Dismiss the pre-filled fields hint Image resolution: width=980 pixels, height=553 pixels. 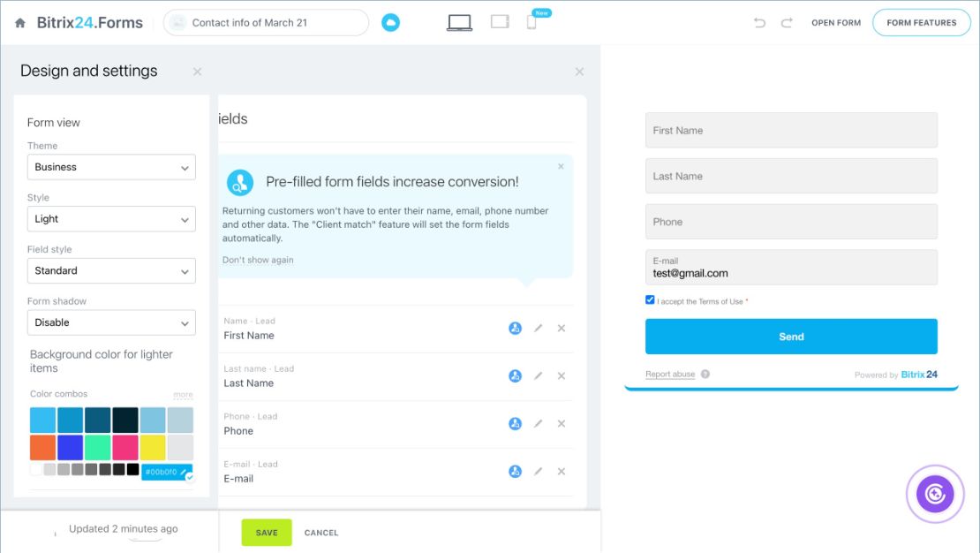click(561, 166)
